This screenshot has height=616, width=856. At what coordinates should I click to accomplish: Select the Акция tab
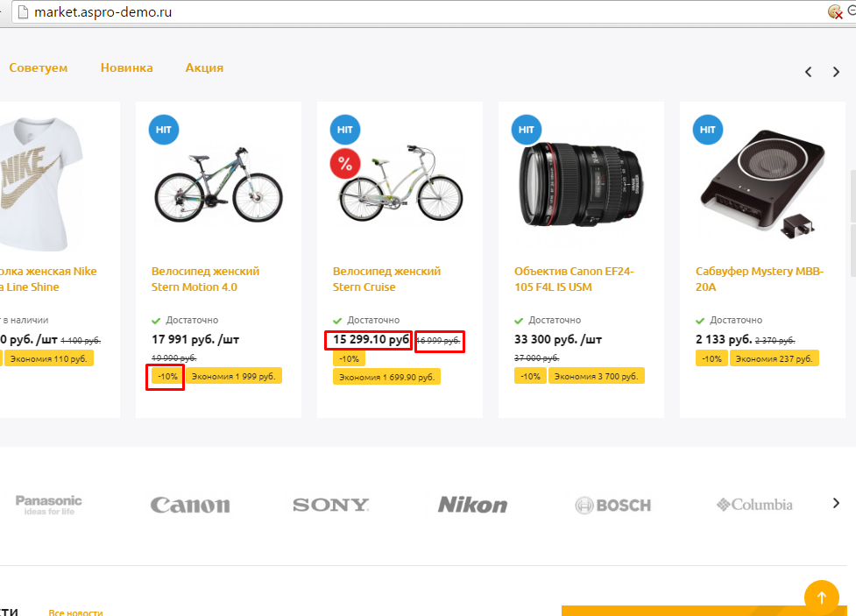204,67
